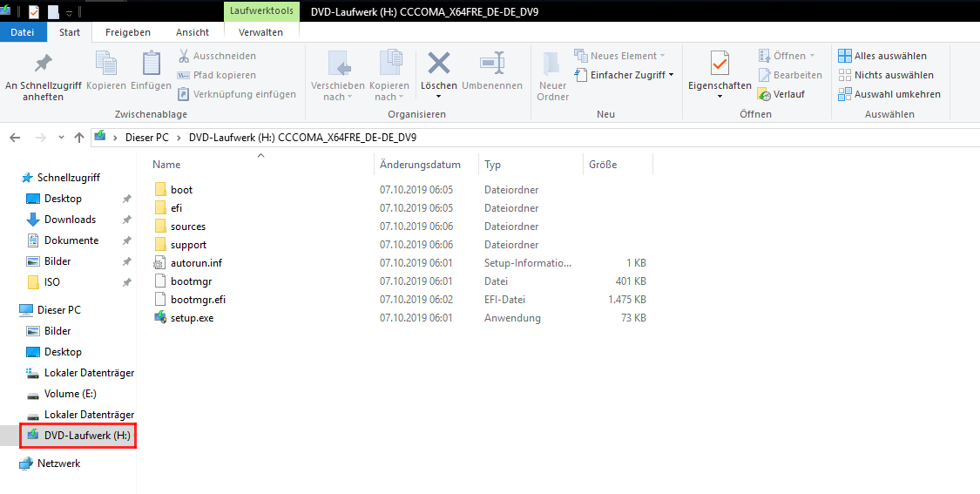The height and width of the screenshot is (494, 980).
Task: Switch to the Freigeben tab
Action: pos(127,32)
